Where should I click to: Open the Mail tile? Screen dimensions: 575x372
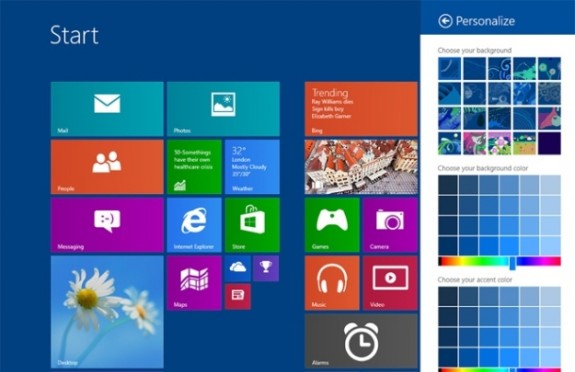coord(107,109)
